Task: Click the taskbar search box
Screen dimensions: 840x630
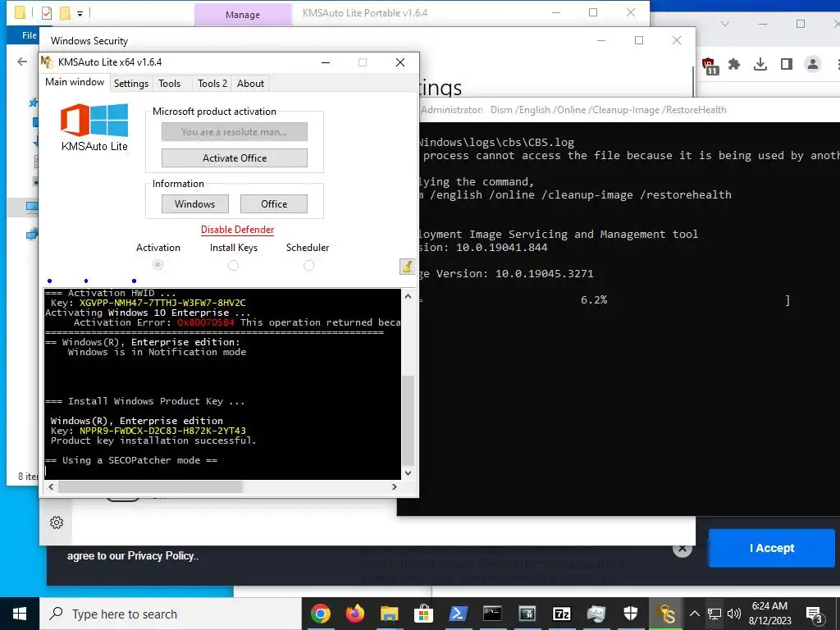Action: [x=171, y=614]
